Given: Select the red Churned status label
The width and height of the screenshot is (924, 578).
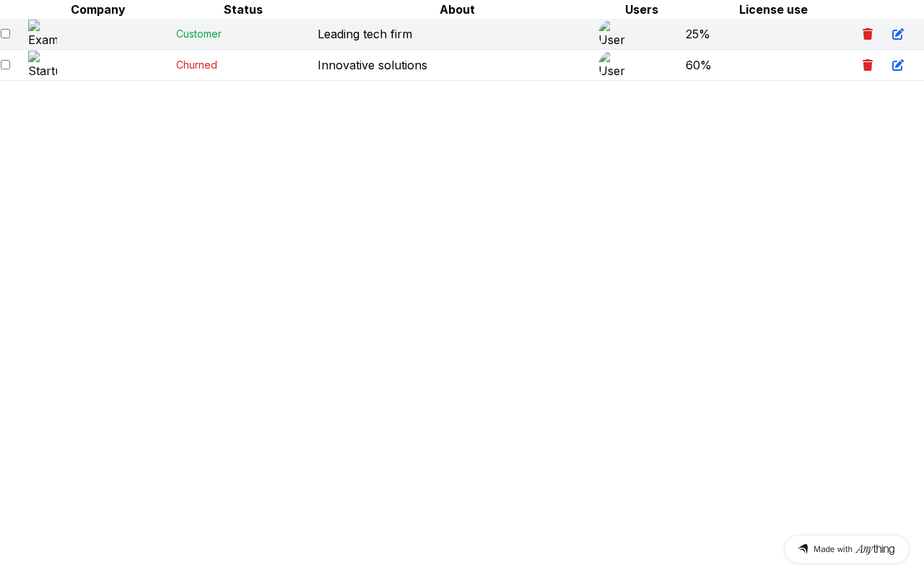Looking at the screenshot, I should (196, 65).
